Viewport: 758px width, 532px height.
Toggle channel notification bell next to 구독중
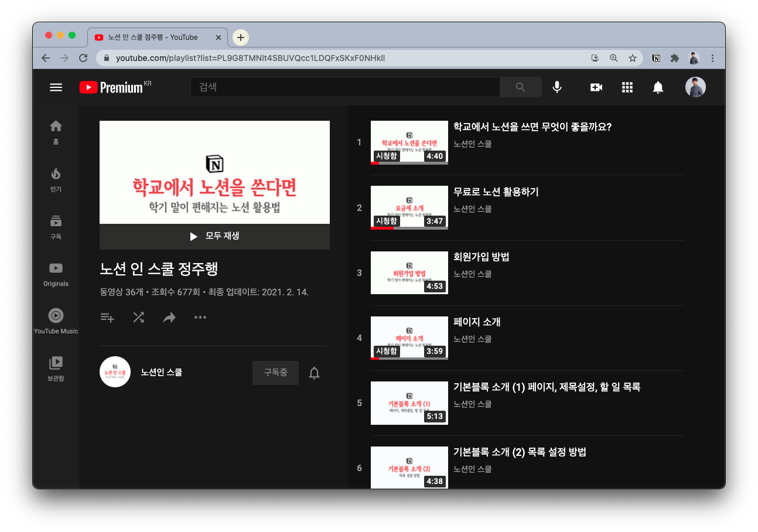tap(315, 373)
